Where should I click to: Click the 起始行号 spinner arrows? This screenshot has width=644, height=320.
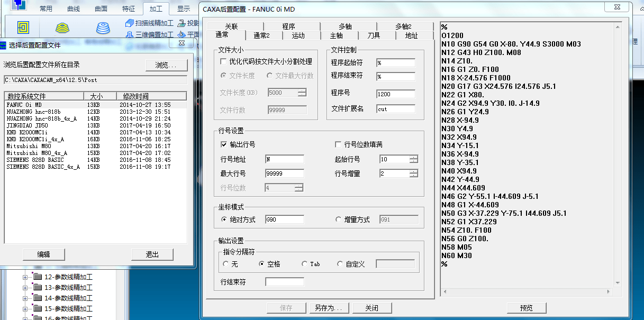[414, 159]
